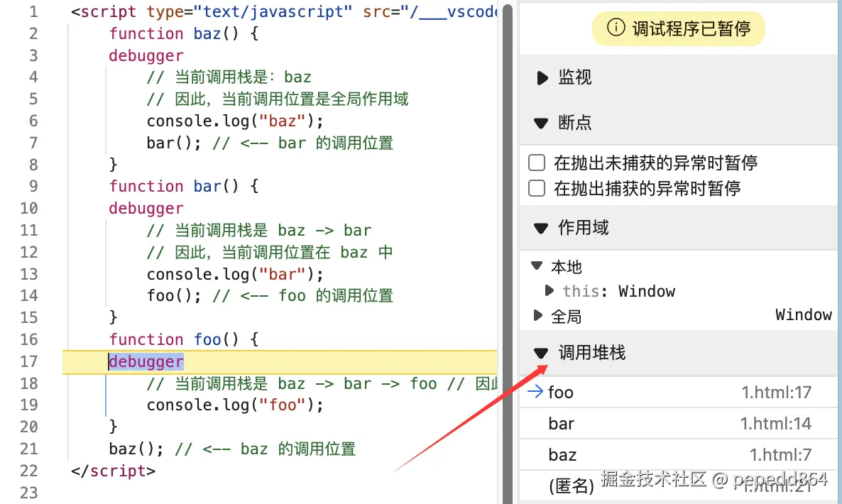Viewport: 842px width, 504px height.
Task: Click the bar() call on line 7
Action: pos(174,143)
